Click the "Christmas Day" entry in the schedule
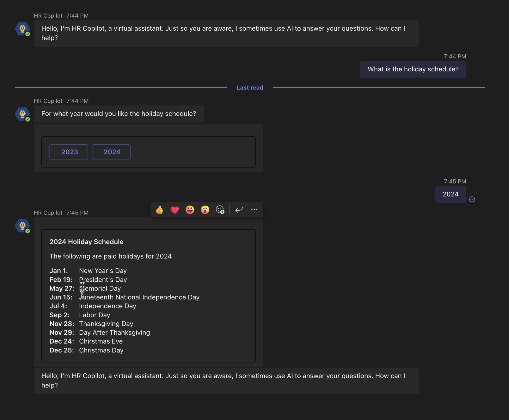 coord(101,350)
